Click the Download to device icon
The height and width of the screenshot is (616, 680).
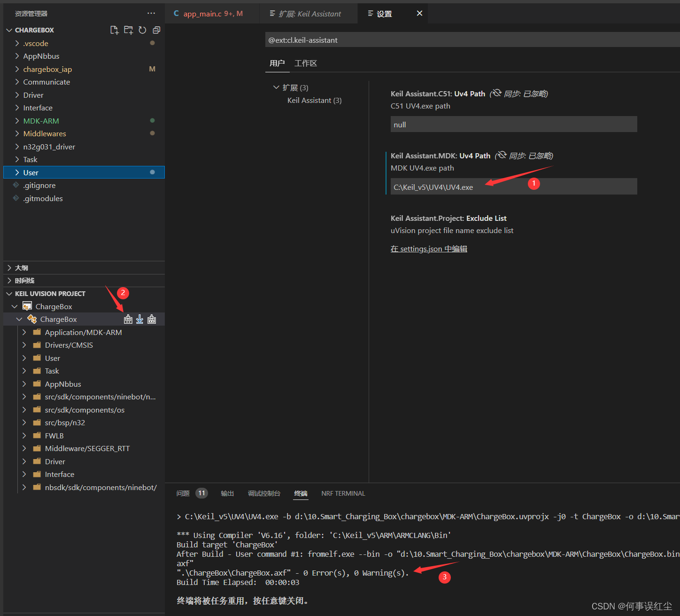139,320
